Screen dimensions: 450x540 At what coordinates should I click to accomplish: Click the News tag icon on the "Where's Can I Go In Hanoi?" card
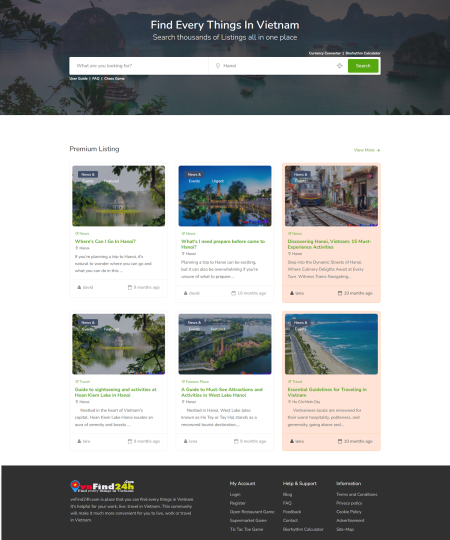76,233
